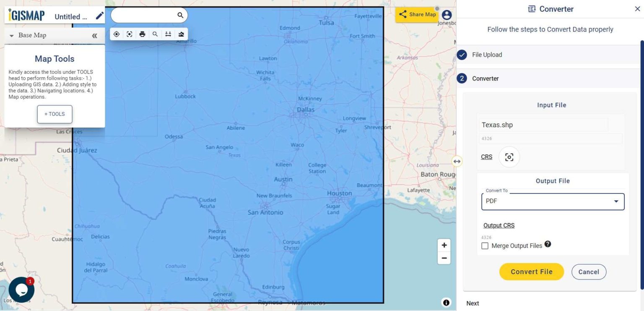Click the help icon beside Merge Output Files
Viewport: 644px width, 311px height.
[548, 244]
